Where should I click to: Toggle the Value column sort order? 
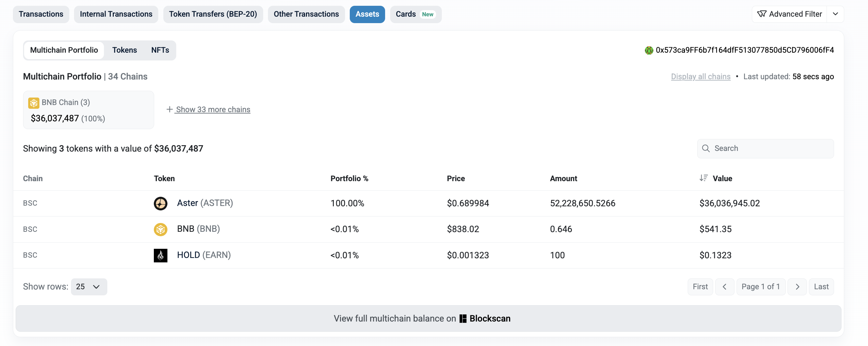pos(703,178)
